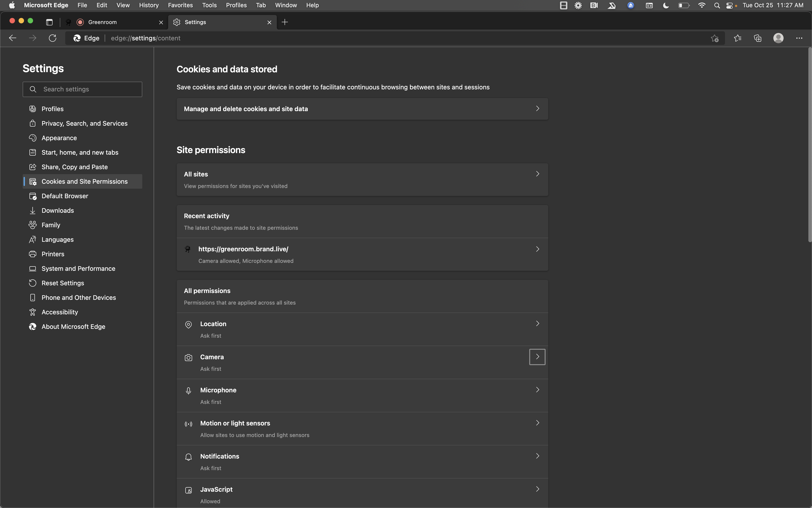Expand Location permission settings
The image size is (812, 508).
tap(362, 329)
